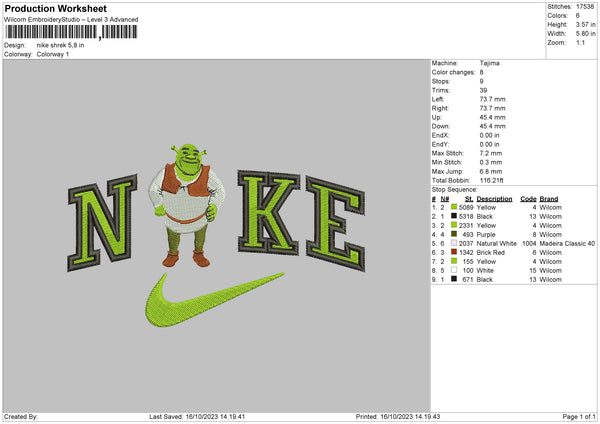
Task: Click the 'Printed: 16/10/2023 14.19.43' text
Action: 398,417
